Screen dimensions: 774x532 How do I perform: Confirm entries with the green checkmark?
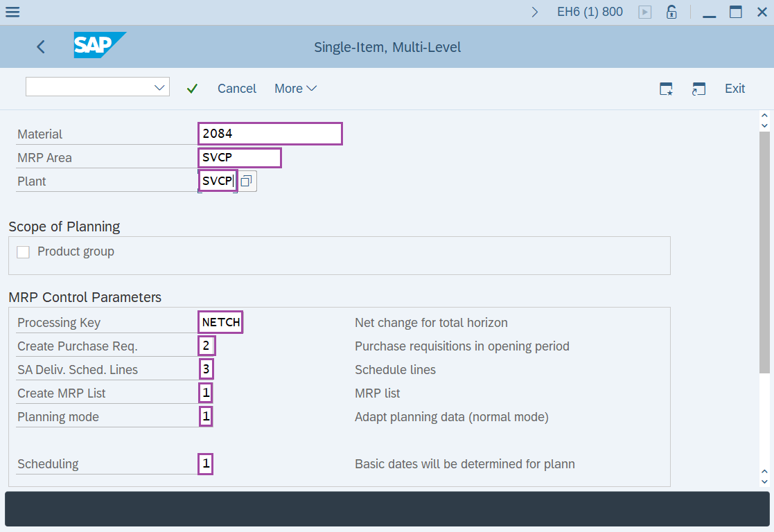[192, 88]
